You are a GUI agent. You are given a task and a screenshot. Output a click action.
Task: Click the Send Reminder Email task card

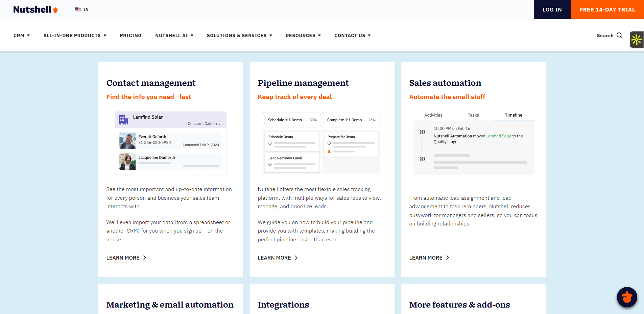pos(292,163)
